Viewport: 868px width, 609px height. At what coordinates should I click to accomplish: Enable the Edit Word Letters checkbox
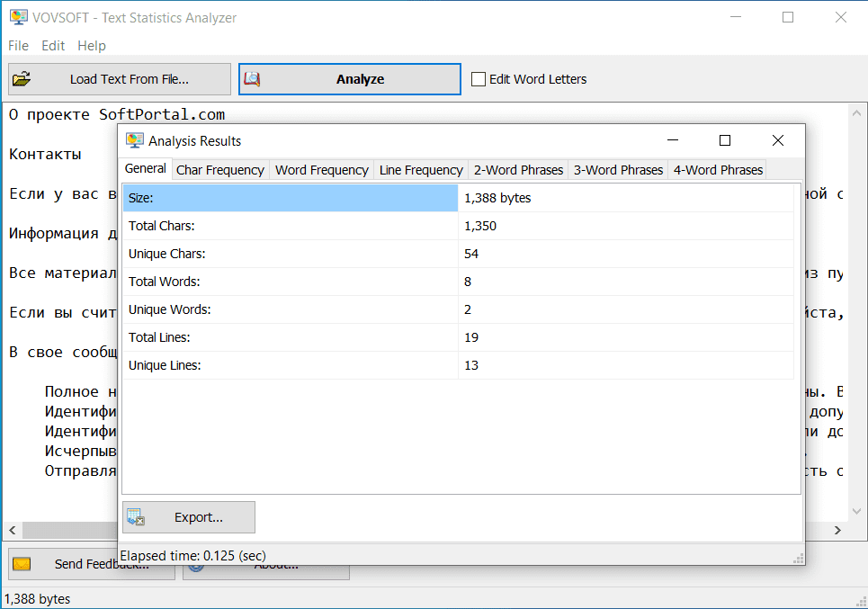[478, 79]
